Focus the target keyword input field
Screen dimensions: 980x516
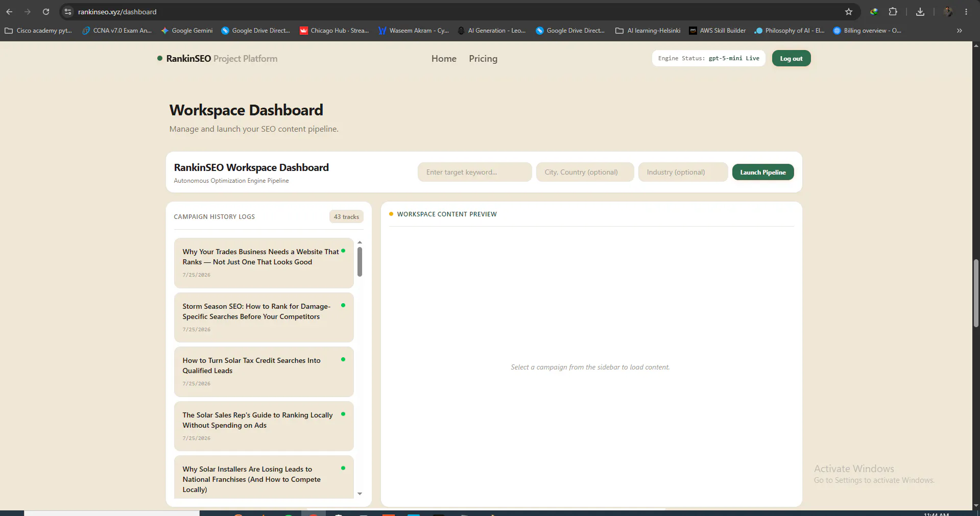coord(474,172)
